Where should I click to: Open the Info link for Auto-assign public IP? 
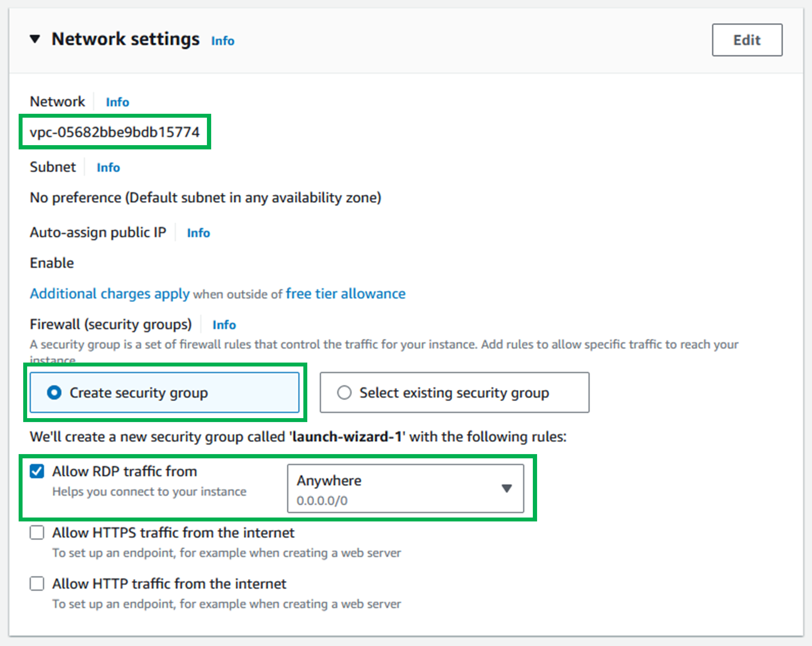(x=198, y=233)
